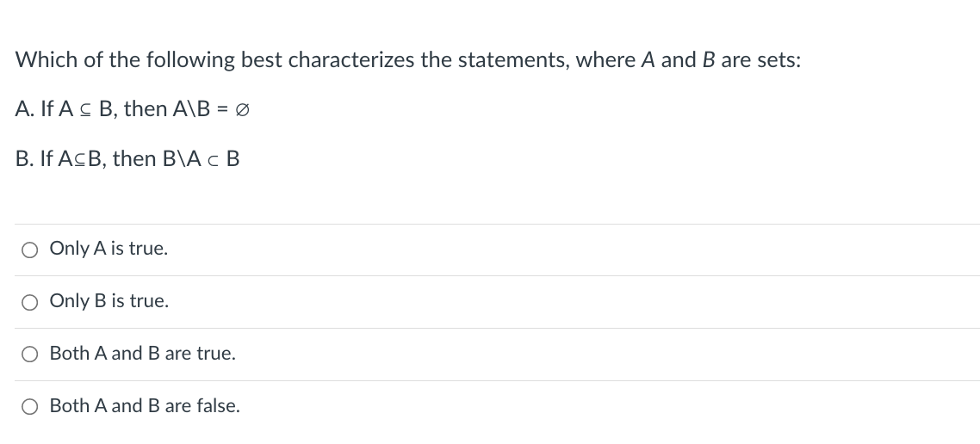980x444 pixels.
Task: Click the 'B\A' set difference in statement B
Action: 182,159
